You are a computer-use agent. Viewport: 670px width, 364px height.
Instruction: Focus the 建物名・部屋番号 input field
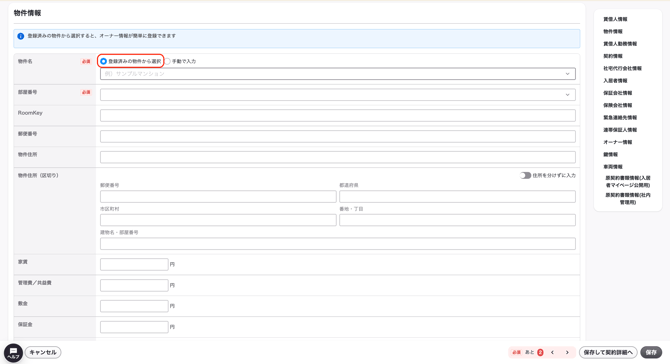(338, 244)
